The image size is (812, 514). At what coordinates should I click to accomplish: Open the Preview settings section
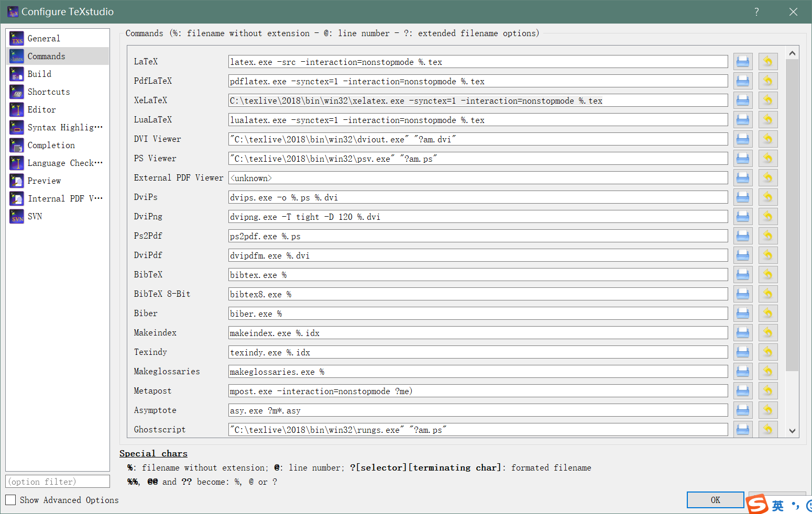point(45,181)
